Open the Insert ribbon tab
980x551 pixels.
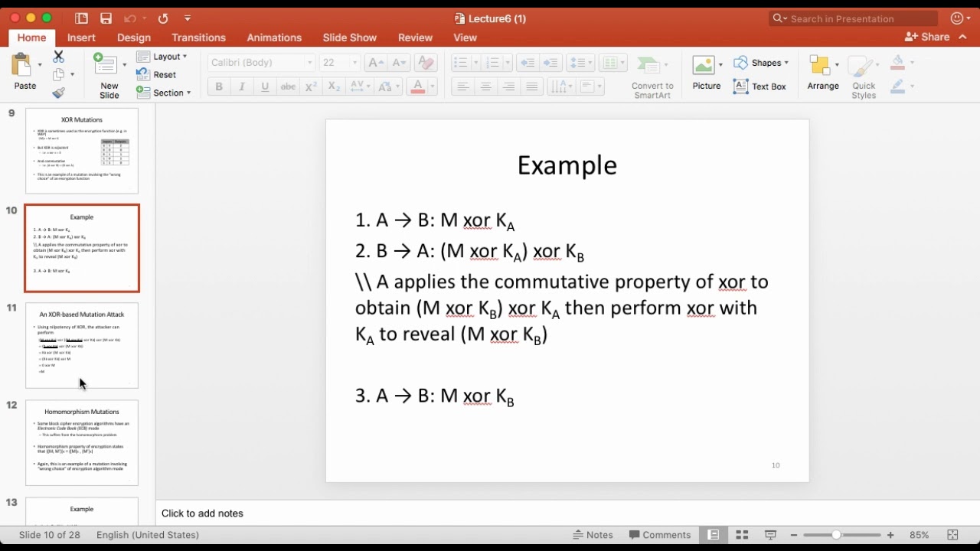pos(81,37)
